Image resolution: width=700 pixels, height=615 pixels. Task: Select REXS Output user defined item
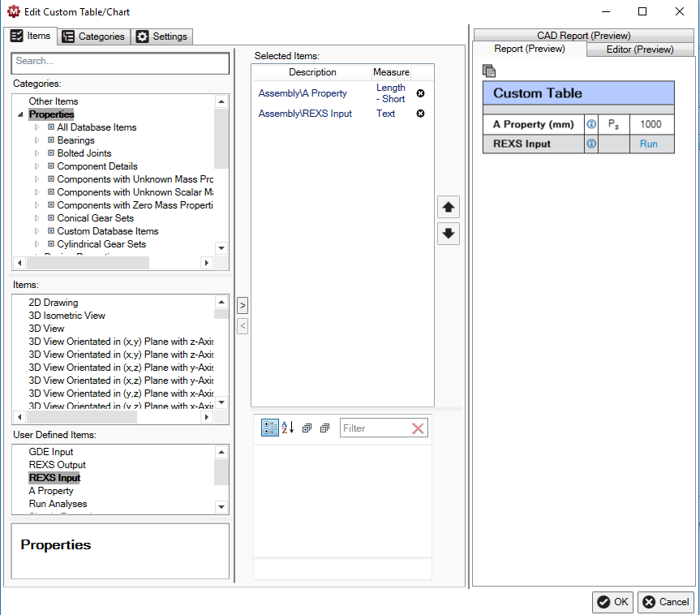[x=57, y=465]
